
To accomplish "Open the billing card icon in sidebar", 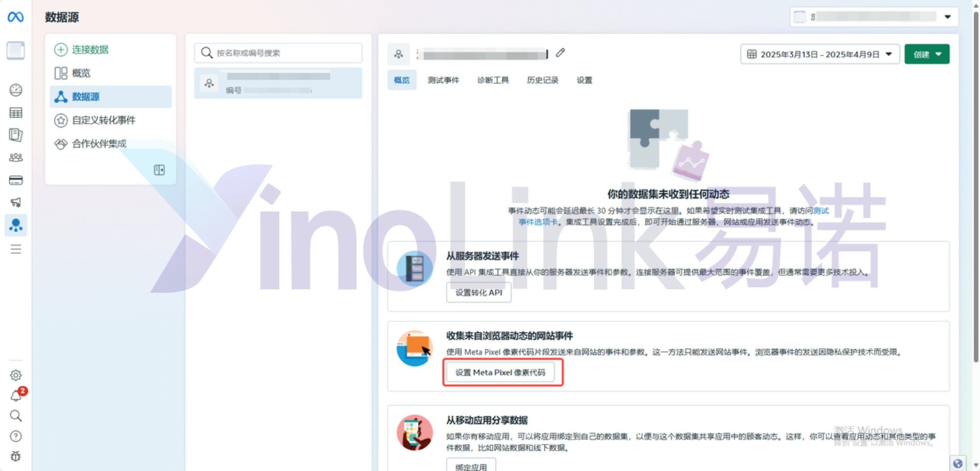I will [16, 180].
